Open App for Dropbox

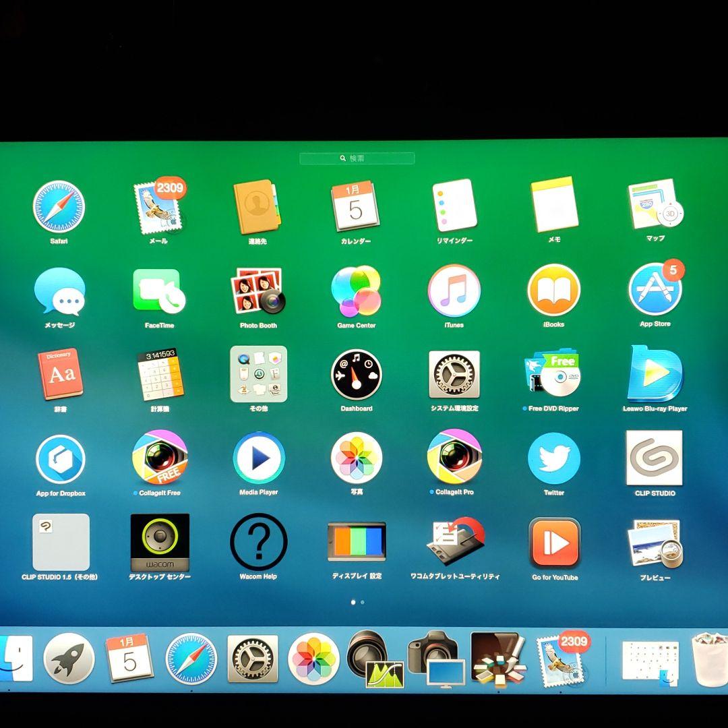coord(61,459)
